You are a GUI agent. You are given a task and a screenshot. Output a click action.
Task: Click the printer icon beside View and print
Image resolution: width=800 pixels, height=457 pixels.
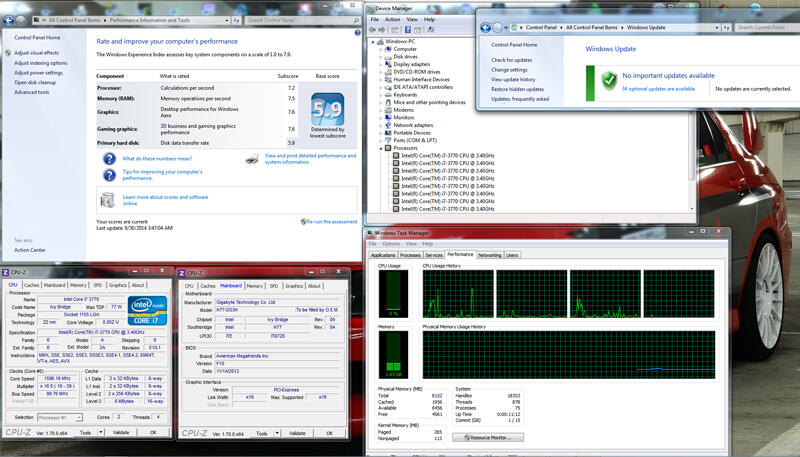point(252,159)
